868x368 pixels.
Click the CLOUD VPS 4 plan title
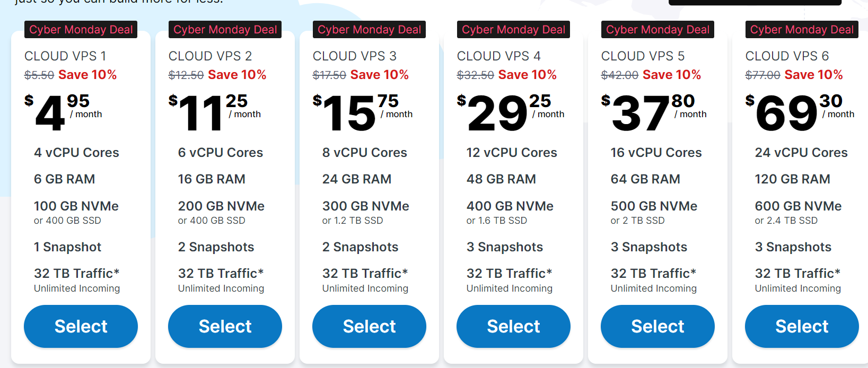tap(498, 56)
